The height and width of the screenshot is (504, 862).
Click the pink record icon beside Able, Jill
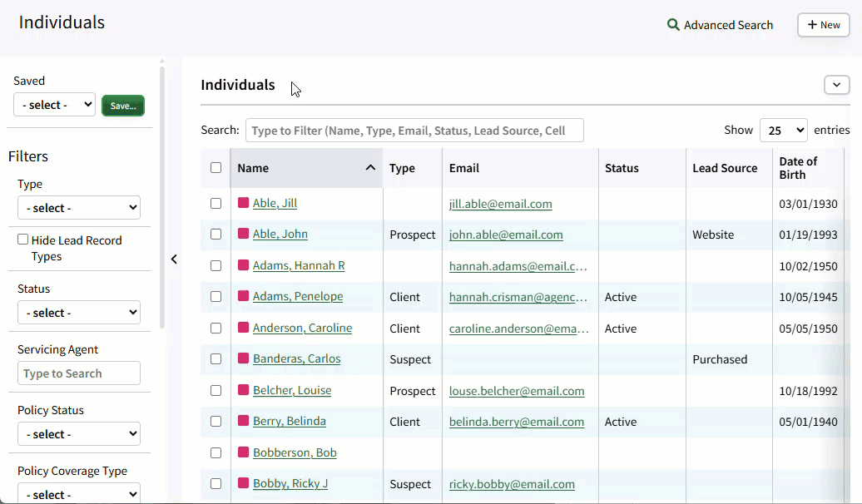tap(243, 203)
